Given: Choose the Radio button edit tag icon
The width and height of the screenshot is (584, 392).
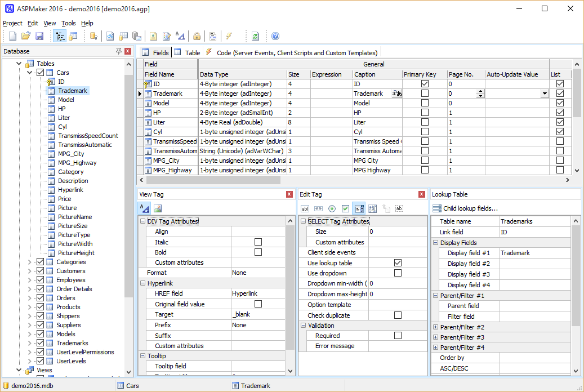Looking at the screenshot, I should click(x=332, y=208).
